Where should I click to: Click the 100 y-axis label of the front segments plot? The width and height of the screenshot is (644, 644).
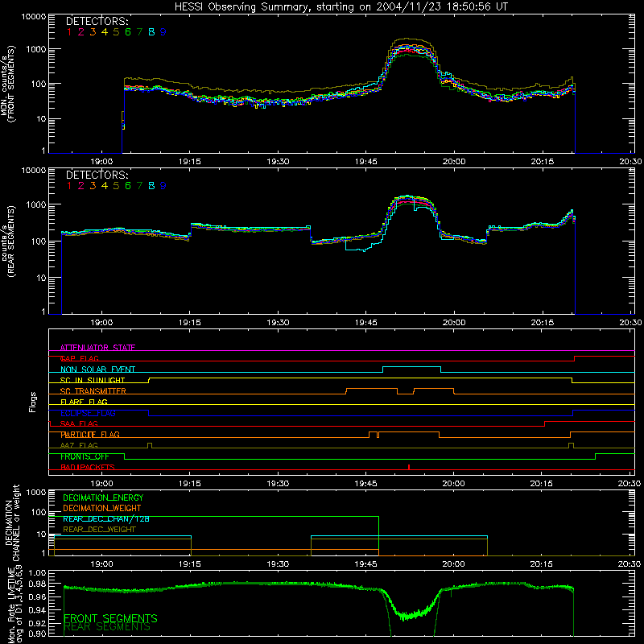pos(39,85)
